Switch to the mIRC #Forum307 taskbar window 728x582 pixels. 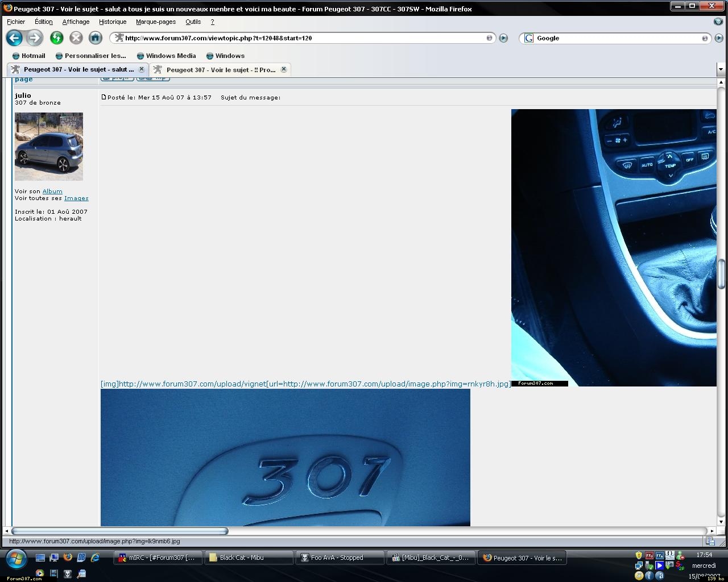[x=158, y=558]
